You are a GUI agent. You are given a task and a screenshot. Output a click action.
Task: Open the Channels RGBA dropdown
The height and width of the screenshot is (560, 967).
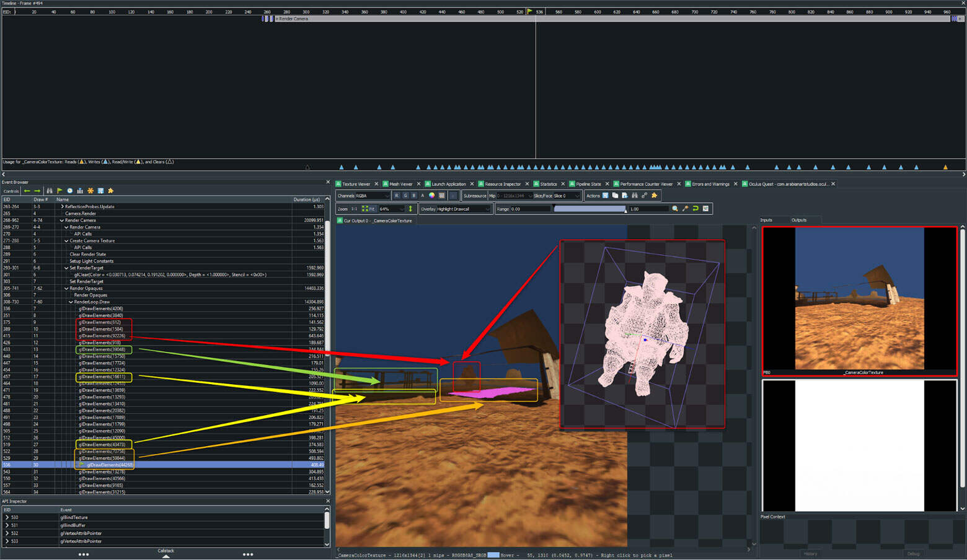(363, 196)
